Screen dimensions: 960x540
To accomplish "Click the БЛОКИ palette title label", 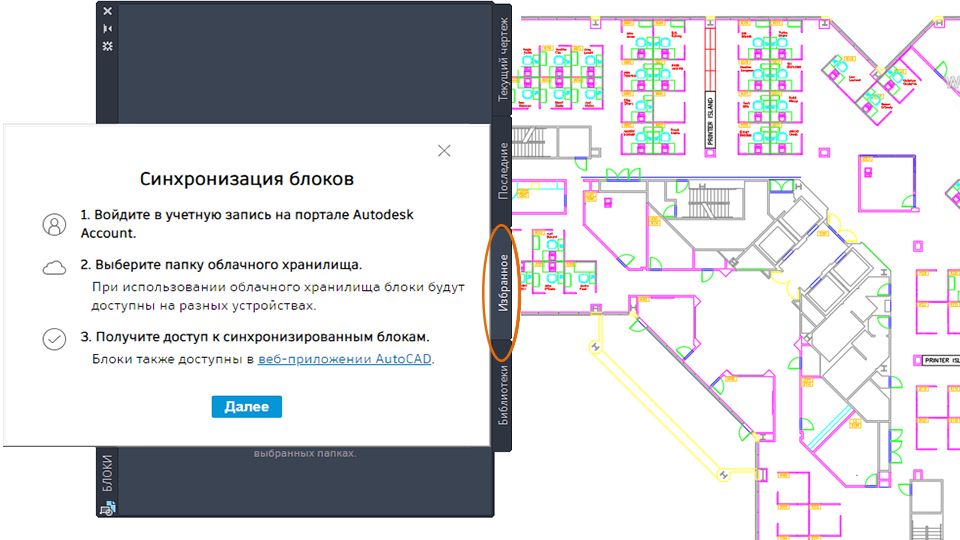I will (108, 473).
